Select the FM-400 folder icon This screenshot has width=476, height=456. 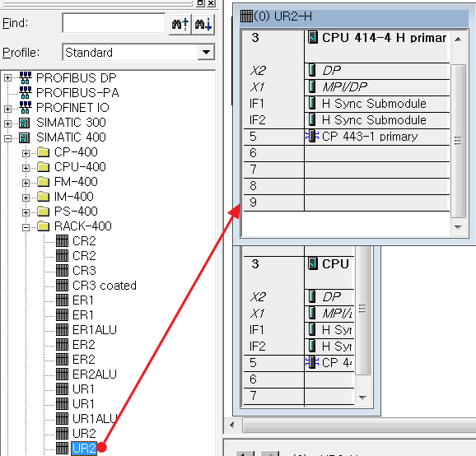(x=44, y=181)
